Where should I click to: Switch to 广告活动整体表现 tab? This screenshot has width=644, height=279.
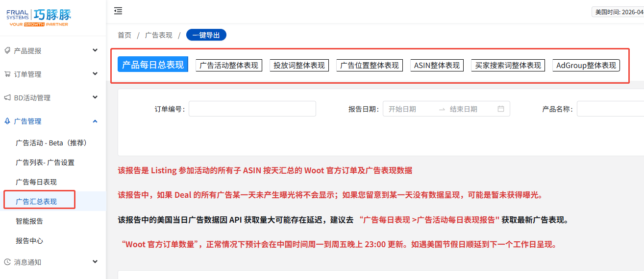229,65
